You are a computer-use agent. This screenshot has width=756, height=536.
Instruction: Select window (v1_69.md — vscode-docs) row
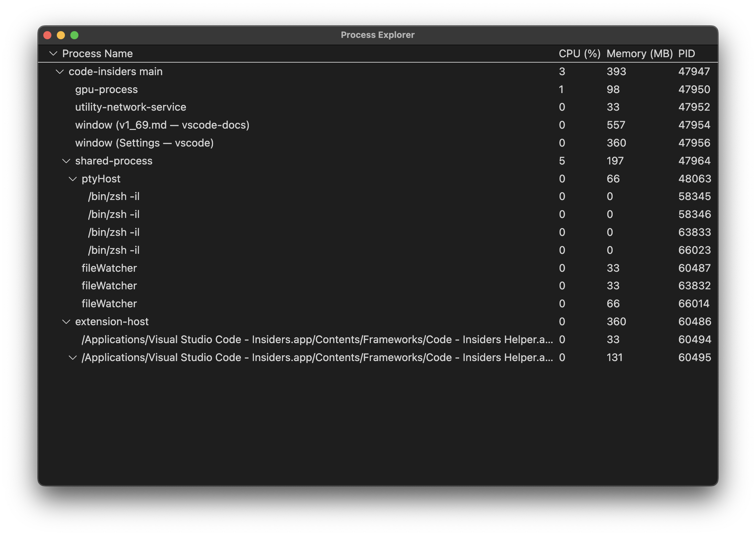click(x=162, y=125)
